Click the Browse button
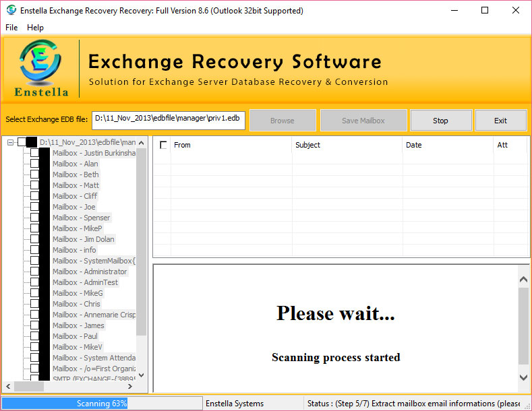Viewport: 532px width, 411px height. (283, 121)
